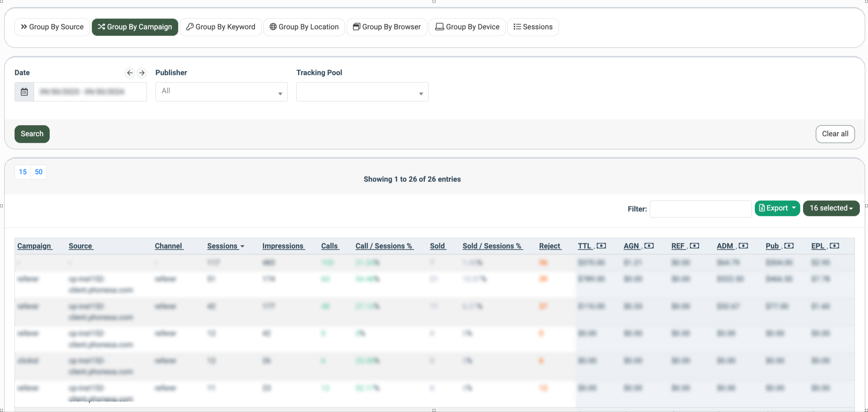Click money icon next to EPL column
This screenshot has width=868, height=412.
tap(834, 246)
